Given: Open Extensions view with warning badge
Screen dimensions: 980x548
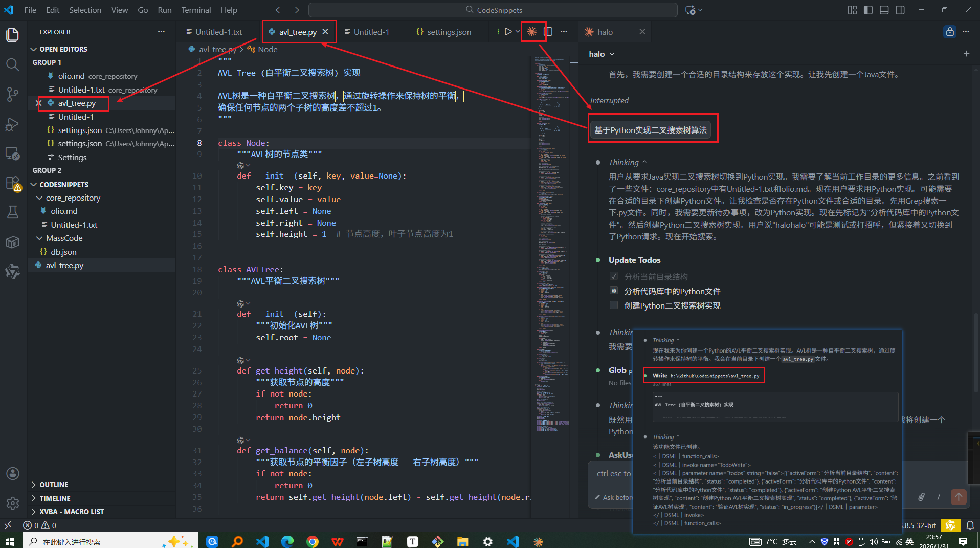Looking at the screenshot, I should [x=13, y=183].
